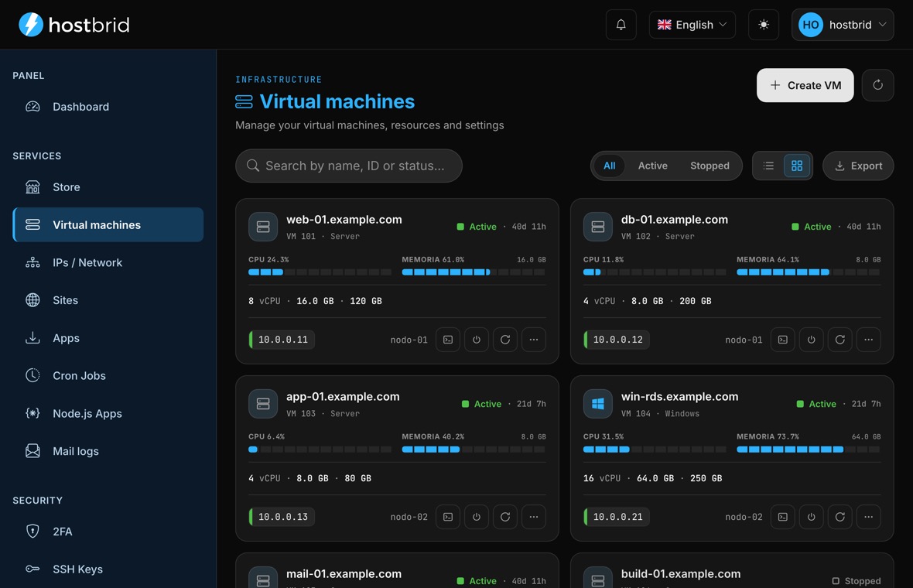Click IP address 10.0.0.11
This screenshot has height=588, width=913.
pos(282,340)
